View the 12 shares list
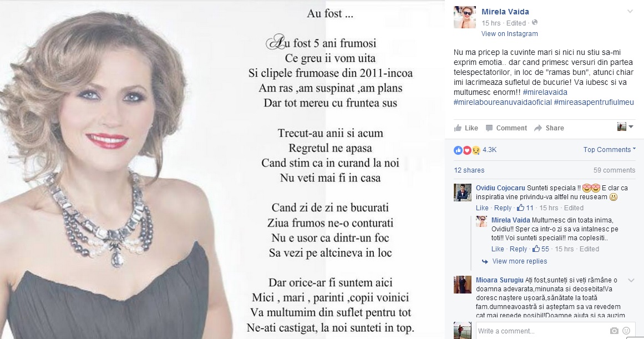This screenshot has height=339, width=644. coord(469,170)
